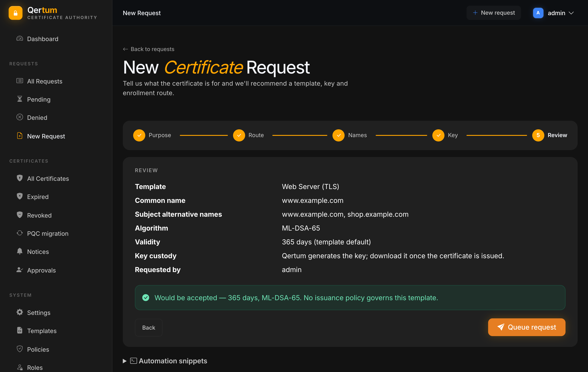This screenshot has height=372, width=588.
Task: Click the Revoked shield icon
Action: point(20,215)
